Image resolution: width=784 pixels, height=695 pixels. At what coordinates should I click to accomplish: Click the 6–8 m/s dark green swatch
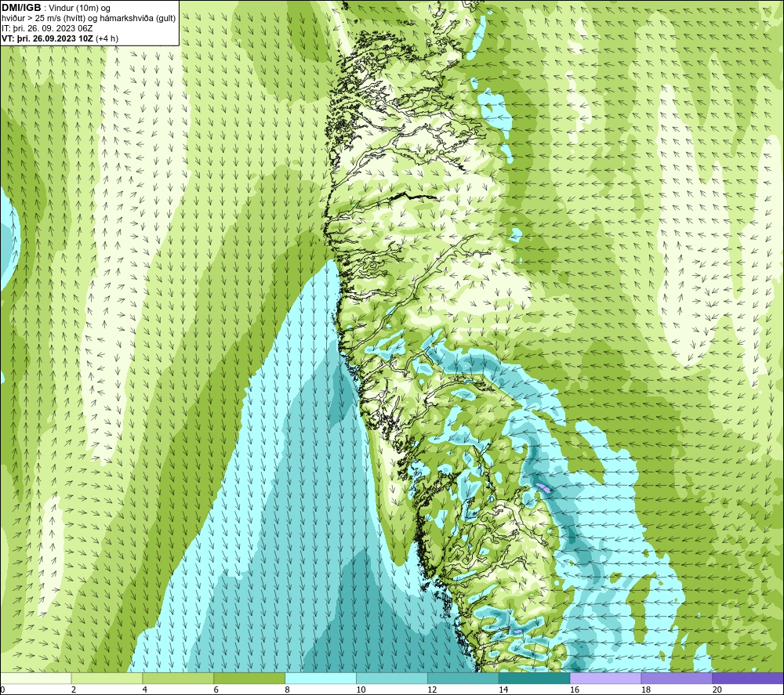tap(249, 678)
